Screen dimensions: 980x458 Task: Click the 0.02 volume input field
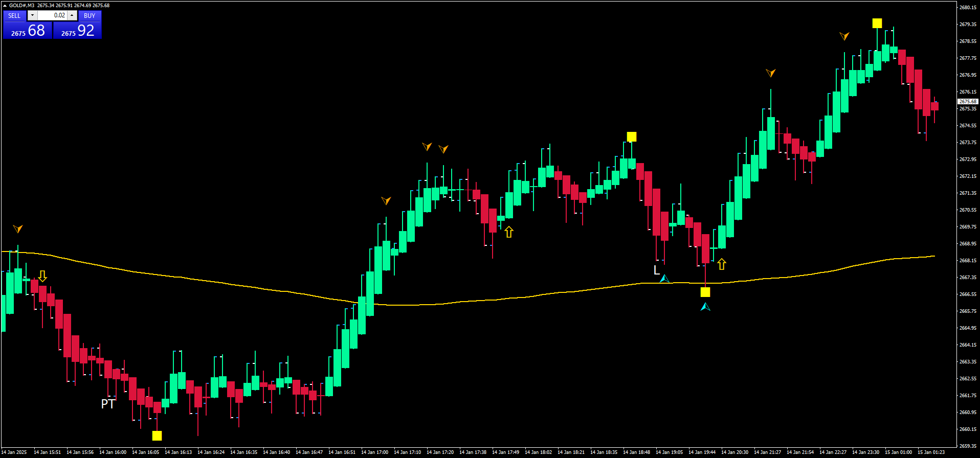point(52,15)
